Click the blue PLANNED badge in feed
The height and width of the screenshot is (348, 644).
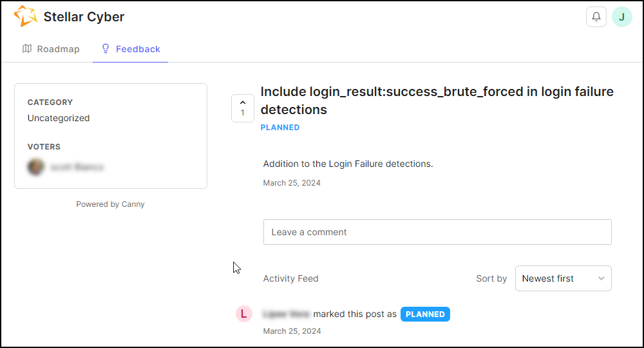coord(425,314)
